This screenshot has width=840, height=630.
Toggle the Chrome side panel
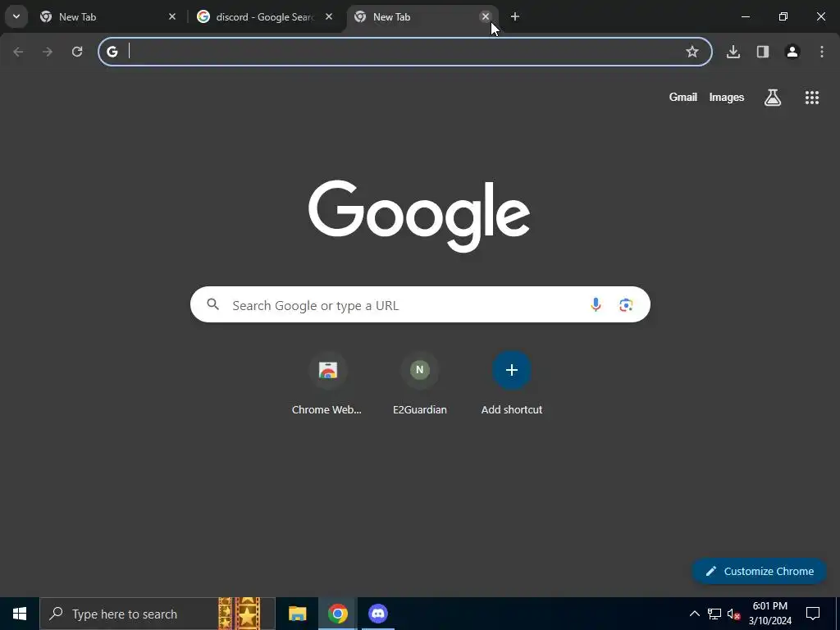click(763, 52)
